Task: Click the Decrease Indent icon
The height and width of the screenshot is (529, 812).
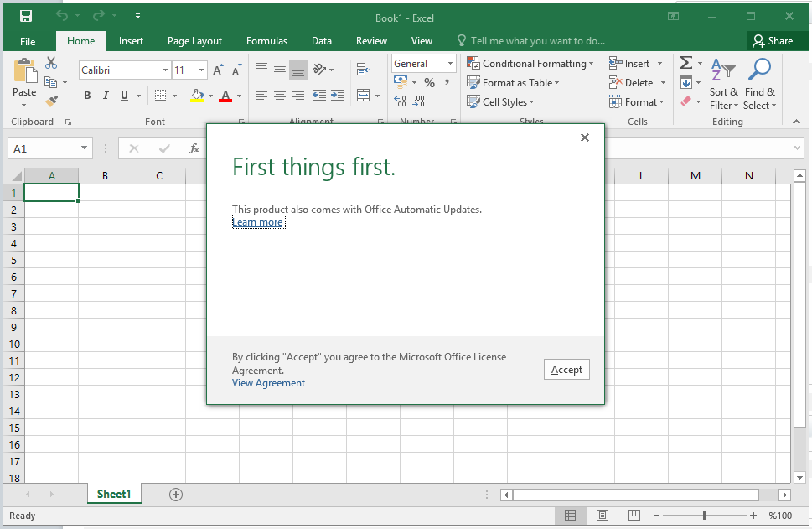Action: pyautogui.click(x=319, y=96)
